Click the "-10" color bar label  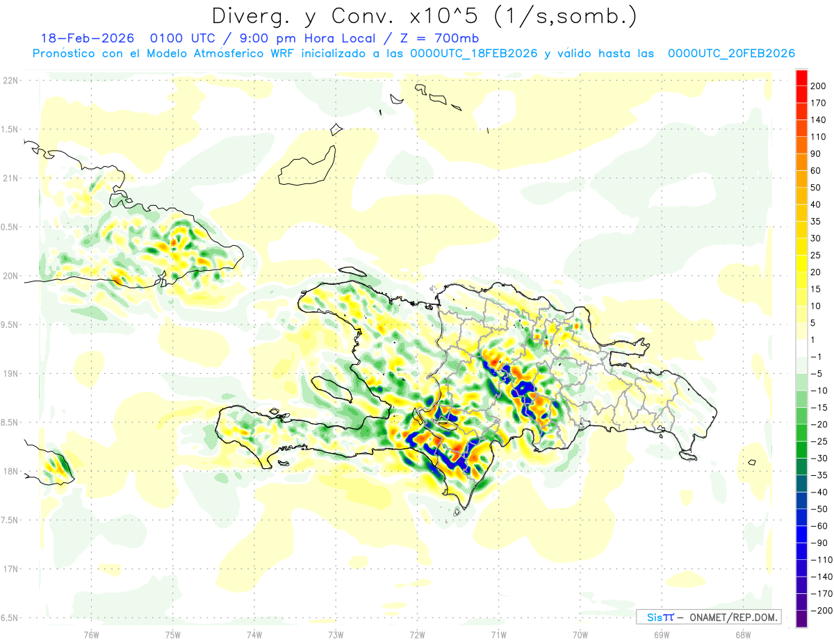(x=821, y=390)
